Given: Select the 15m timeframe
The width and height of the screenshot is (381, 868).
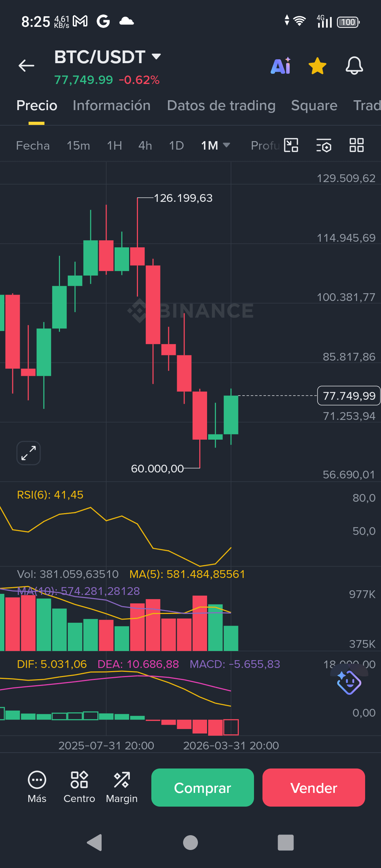Looking at the screenshot, I should (x=78, y=145).
